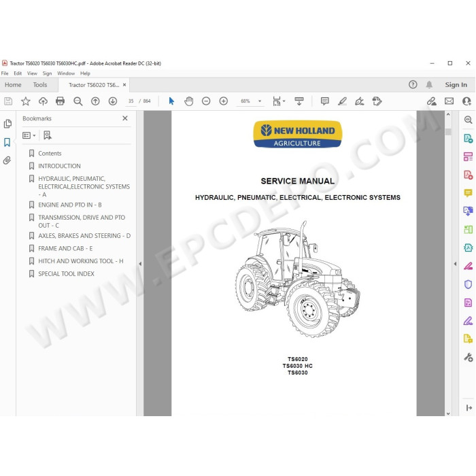Open share with others icon
This screenshot has height=476, width=476.
[466, 101]
